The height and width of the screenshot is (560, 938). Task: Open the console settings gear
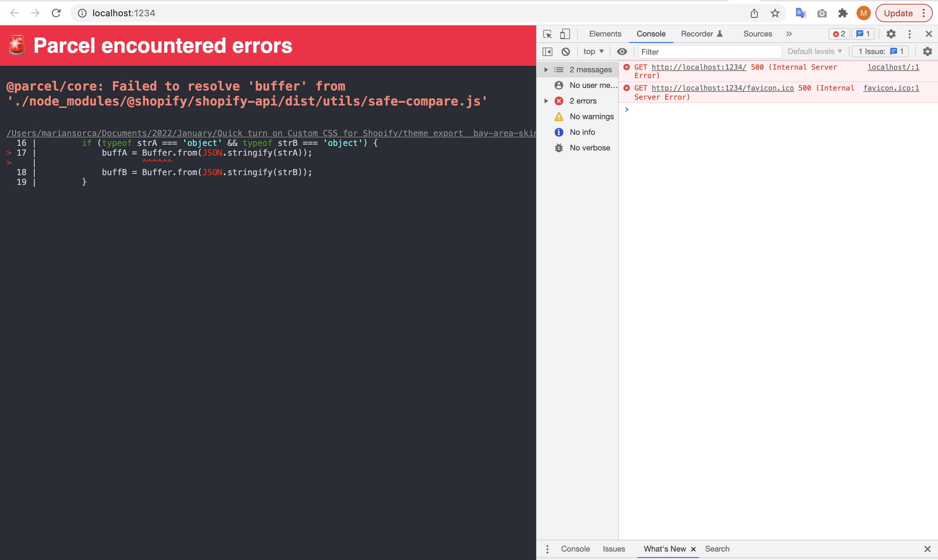[x=928, y=52]
